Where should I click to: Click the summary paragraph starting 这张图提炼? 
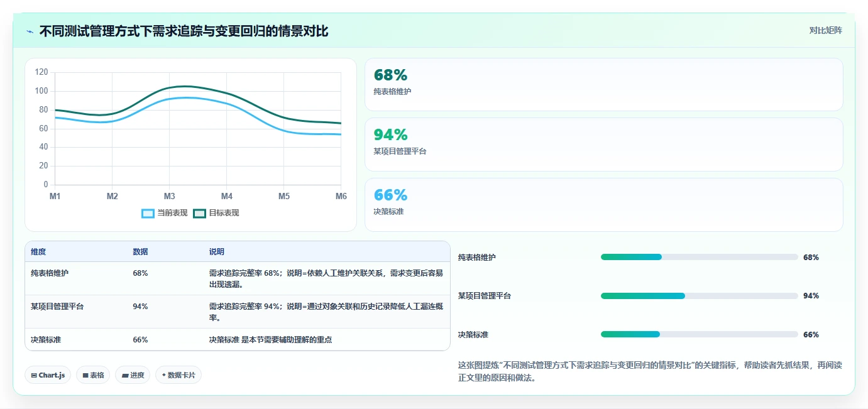[x=650, y=372]
